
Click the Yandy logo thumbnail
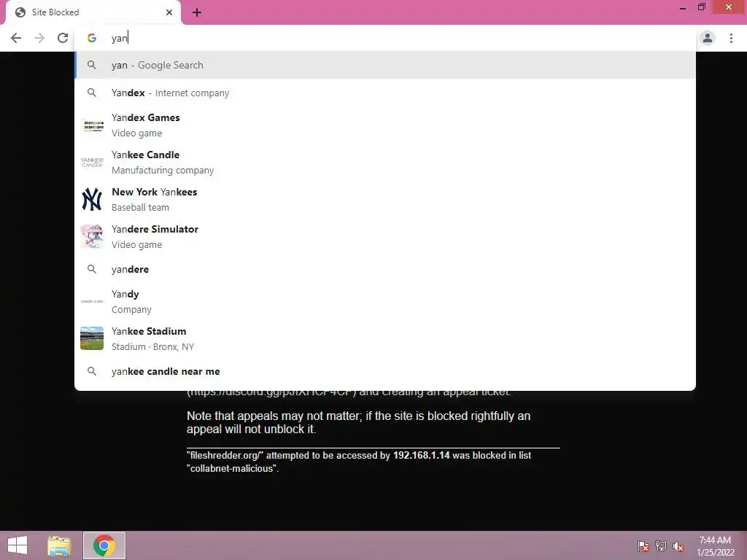pos(92,301)
